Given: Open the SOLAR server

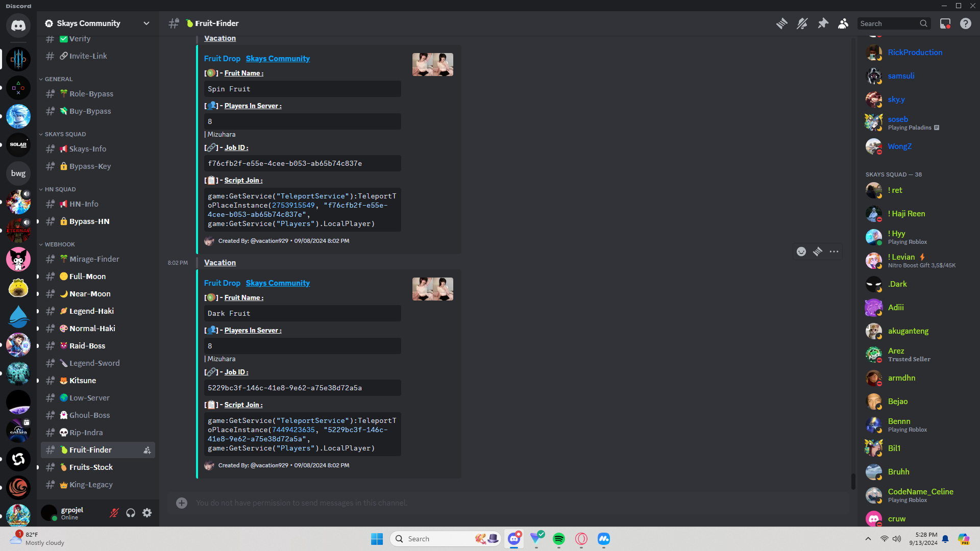Looking at the screenshot, I should coord(18,145).
